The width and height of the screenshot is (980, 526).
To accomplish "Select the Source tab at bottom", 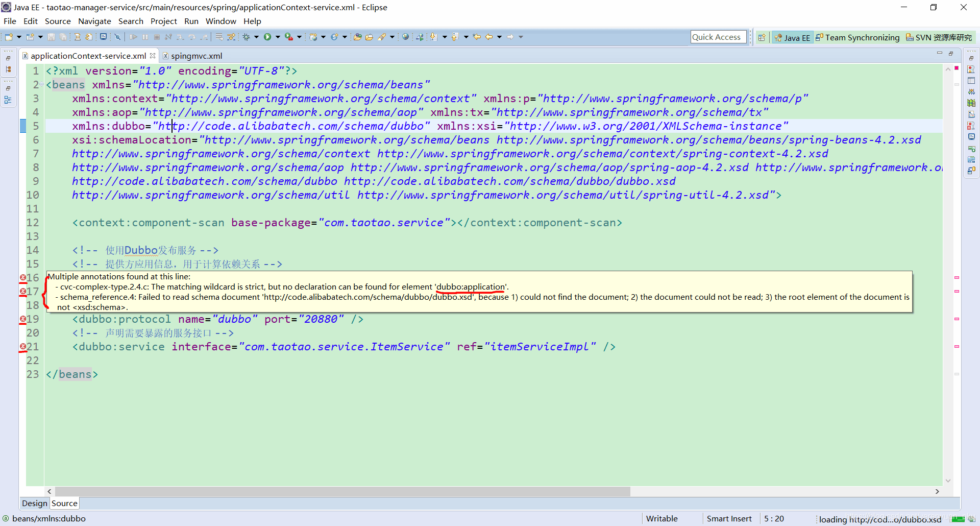I will tap(64, 503).
